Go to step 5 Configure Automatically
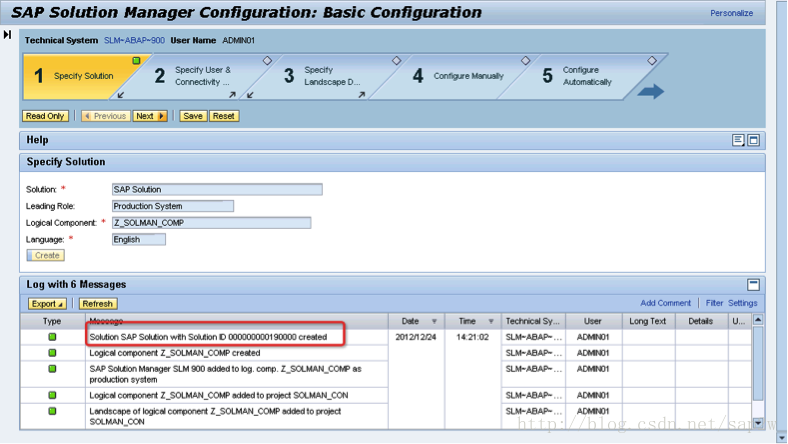Screen dimensions: 788x444 (585, 76)
